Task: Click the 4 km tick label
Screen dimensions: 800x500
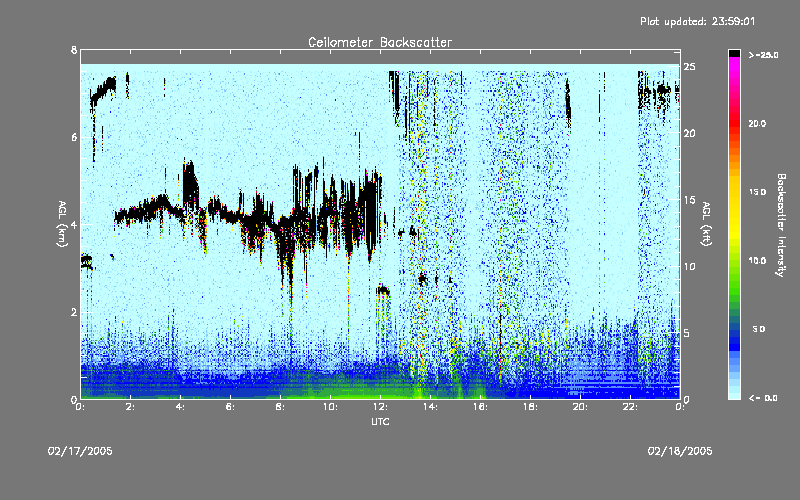Action: click(x=74, y=224)
